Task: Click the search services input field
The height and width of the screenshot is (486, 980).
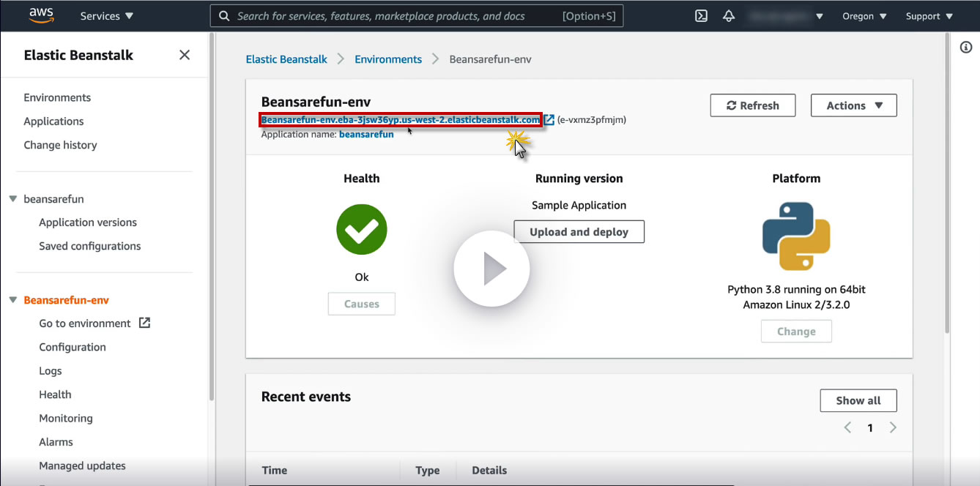Action: coord(417,16)
